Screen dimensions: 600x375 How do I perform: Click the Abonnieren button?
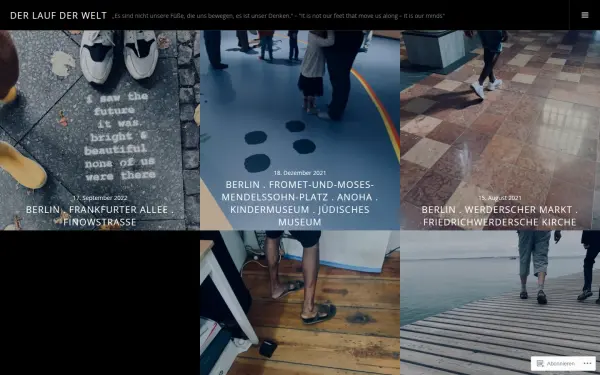pyautogui.click(x=556, y=364)
